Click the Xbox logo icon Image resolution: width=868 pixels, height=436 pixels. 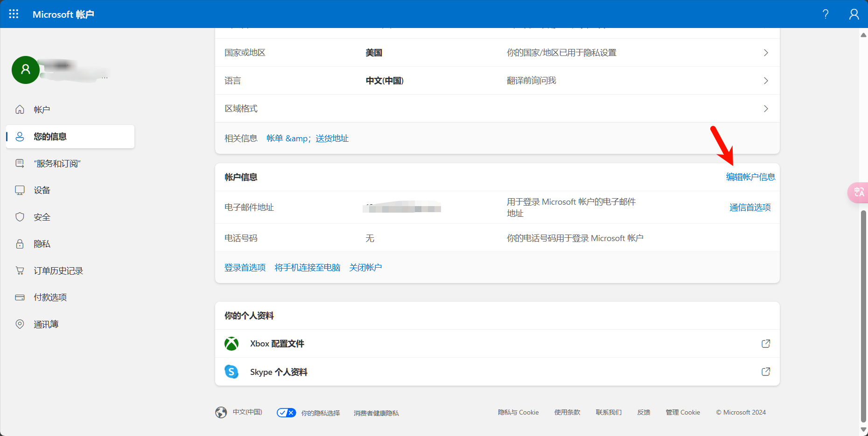(231, 344)
